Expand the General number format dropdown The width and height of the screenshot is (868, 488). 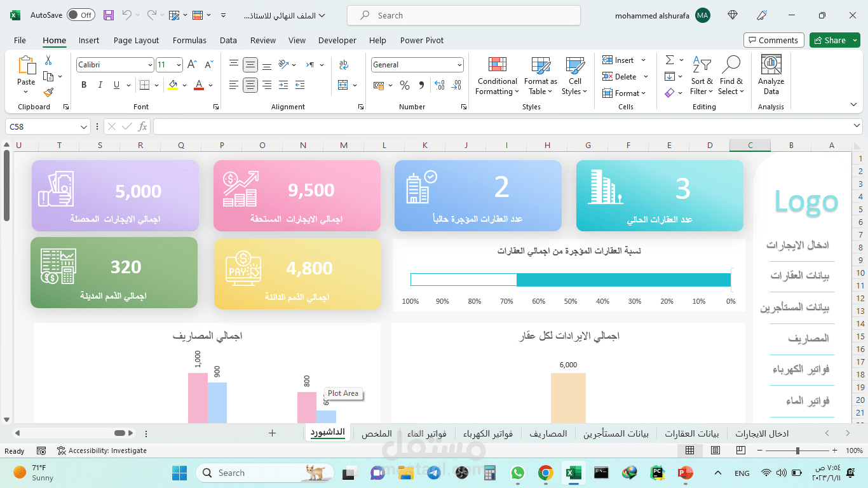459,64
